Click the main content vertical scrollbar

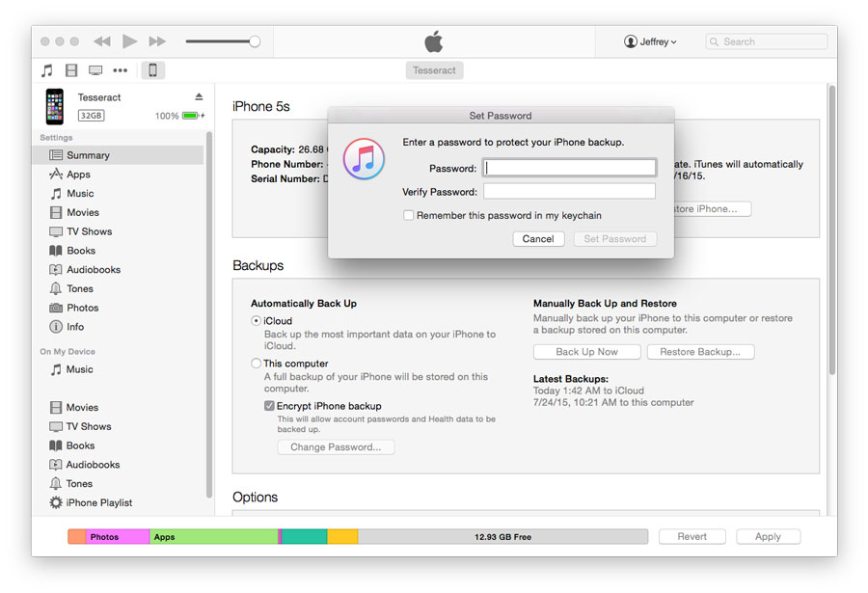832,229
